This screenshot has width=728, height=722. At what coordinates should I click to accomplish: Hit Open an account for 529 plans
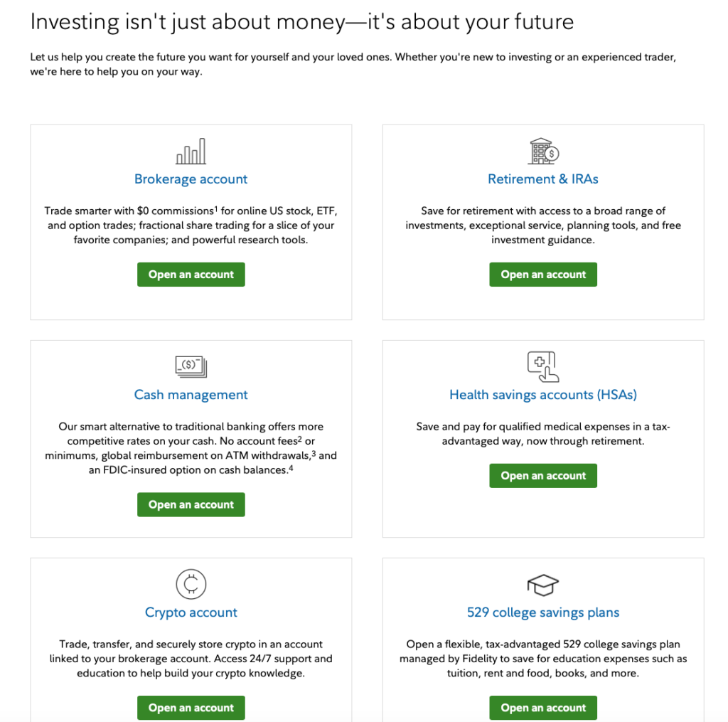point(543,708)
